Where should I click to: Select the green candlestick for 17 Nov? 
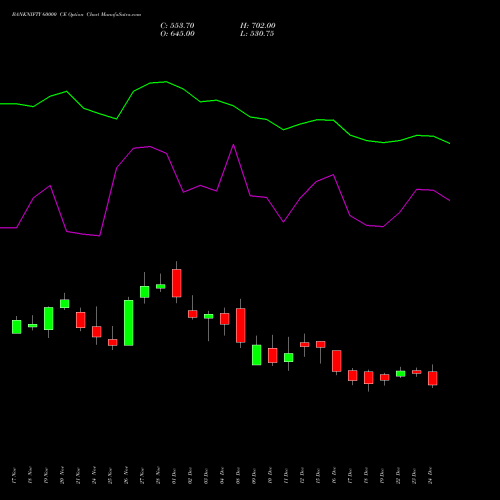pos(17,327)
